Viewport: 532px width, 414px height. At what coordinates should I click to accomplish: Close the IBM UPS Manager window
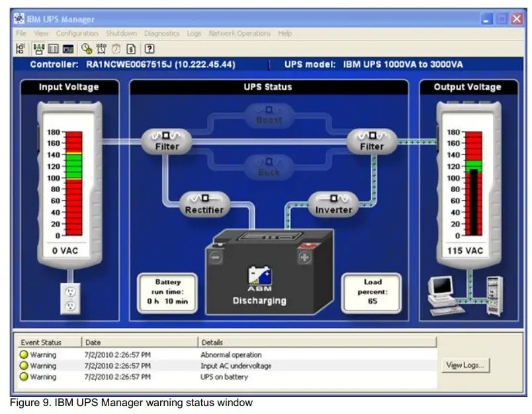tap(517, 19)
